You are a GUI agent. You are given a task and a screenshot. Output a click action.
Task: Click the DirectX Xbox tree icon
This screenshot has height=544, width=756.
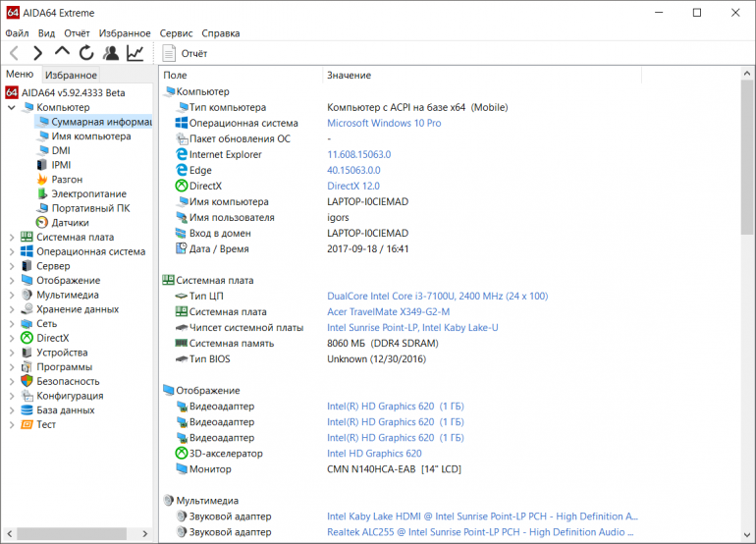point(27,338)
